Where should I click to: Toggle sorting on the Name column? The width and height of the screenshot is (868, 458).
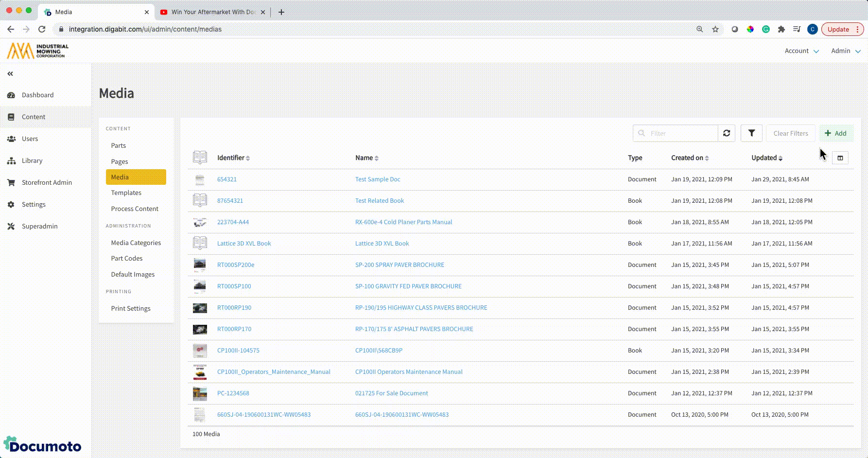click(x=367, y=158)
